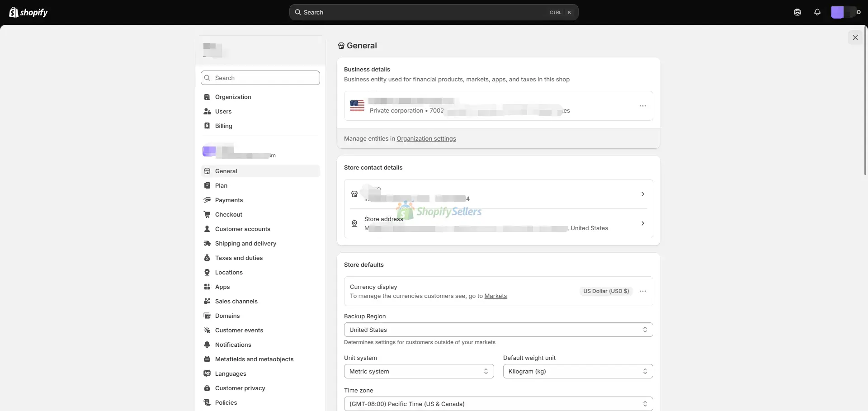The height and width of the screenshot is (411, 868).
Task: Click the Taxes and duties icon
Action: (207, 258)
